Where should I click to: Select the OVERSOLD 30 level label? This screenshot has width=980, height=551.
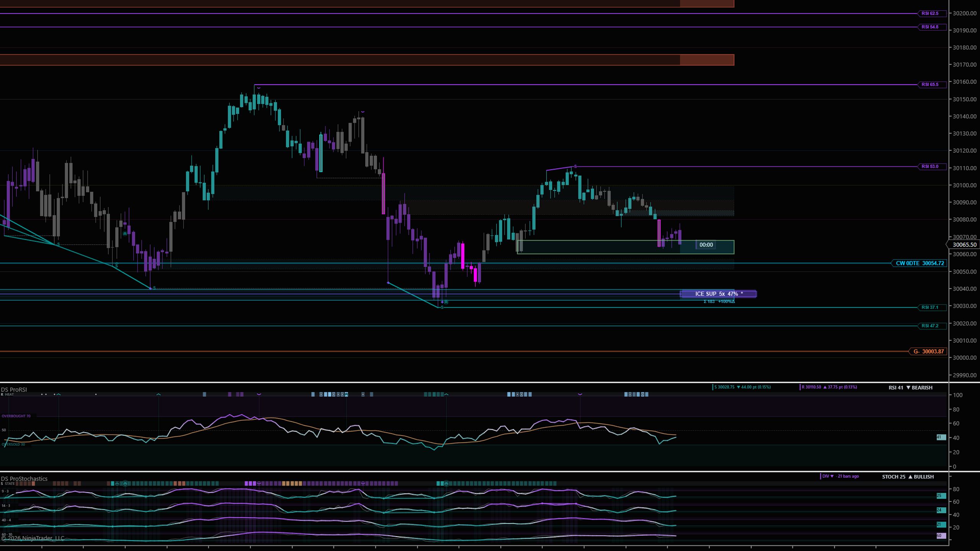(13, 445)
